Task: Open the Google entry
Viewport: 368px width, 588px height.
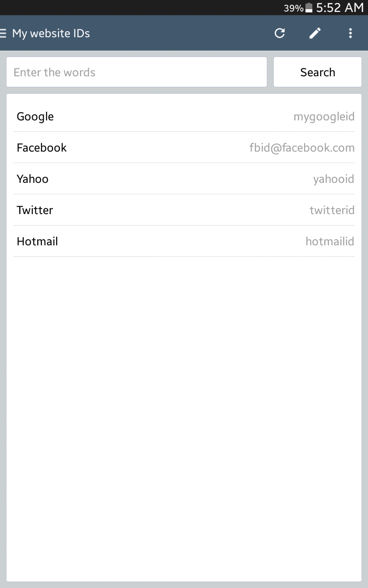Action: pos(35,117)
